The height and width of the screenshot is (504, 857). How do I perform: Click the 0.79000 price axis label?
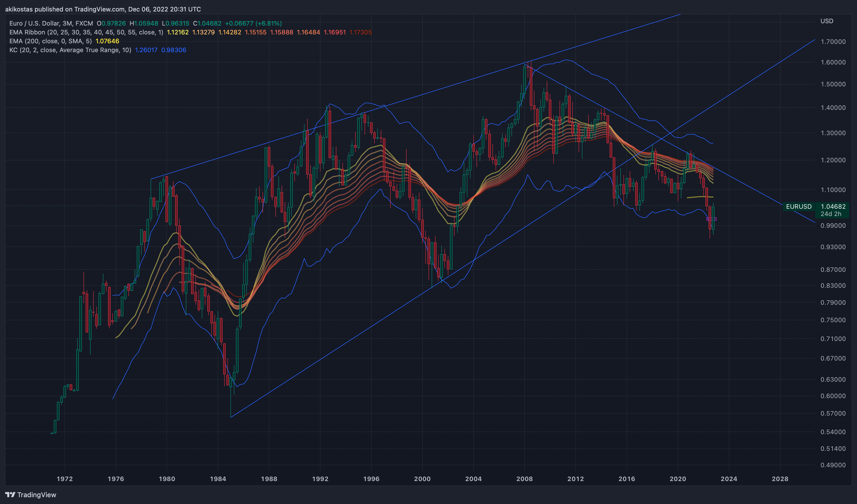[833, 302]
